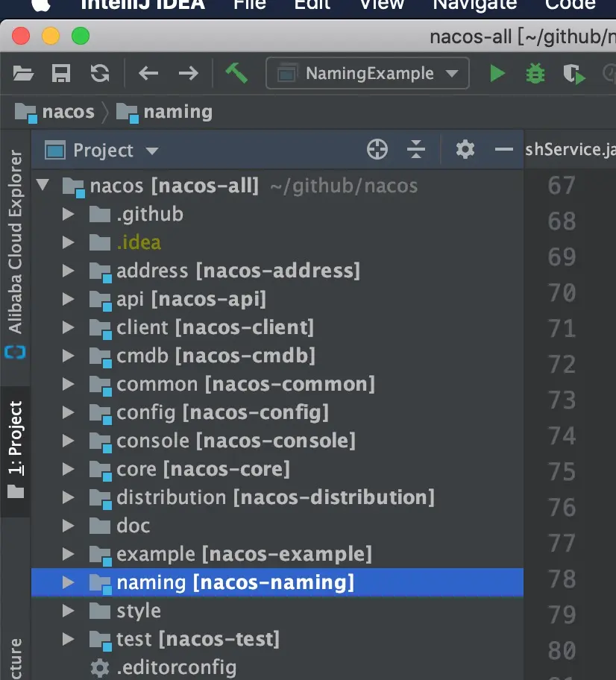This screenshot has width=616, height=680.
Task: Collapse the nacos [nacos-all] root node
Action: click(x=43, y=184)
